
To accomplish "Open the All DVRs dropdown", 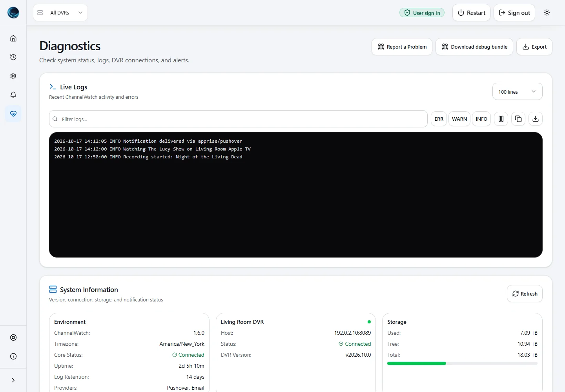I will 60,13.
